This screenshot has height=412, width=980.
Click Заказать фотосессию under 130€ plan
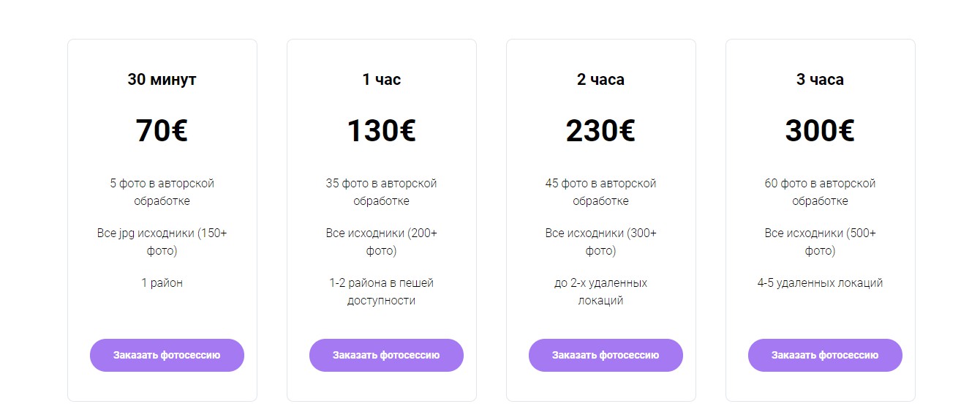[x=386, y=355]
